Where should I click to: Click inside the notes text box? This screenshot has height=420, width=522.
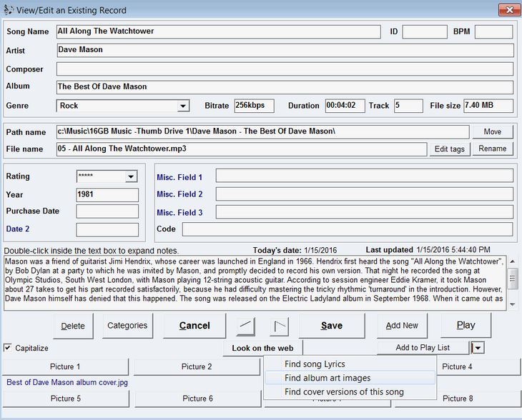click(255, 283)
